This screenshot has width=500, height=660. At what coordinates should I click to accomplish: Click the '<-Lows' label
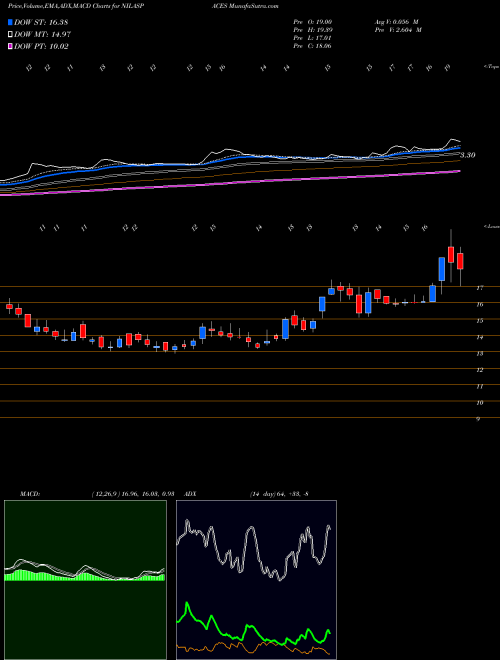point(491,226)
